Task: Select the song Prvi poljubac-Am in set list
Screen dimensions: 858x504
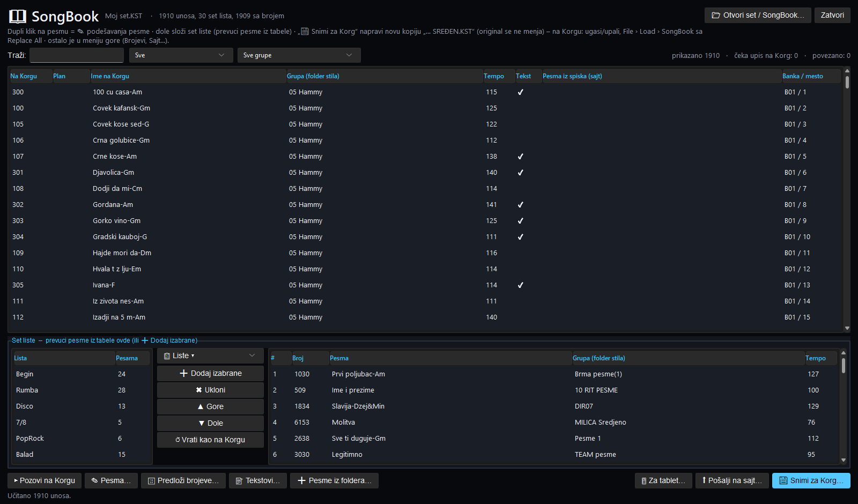Action: click(x=554, y=374)
